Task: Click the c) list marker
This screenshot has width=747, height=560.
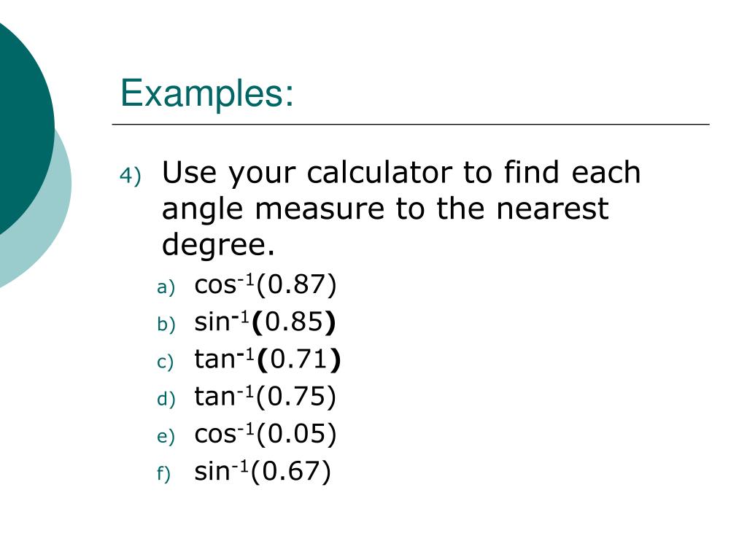Action: (x=165, y=362)
